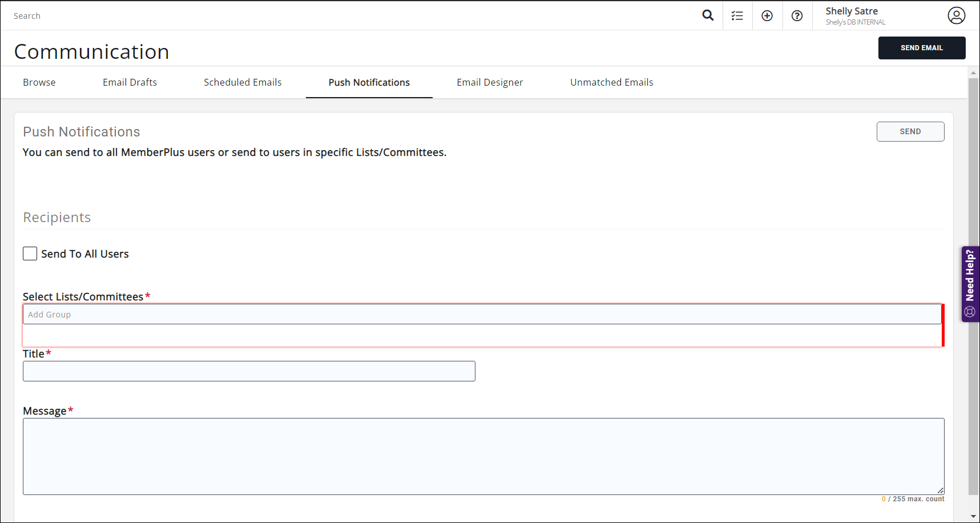
Task: Open the user profile avatar icon
Action: (956, 15)
